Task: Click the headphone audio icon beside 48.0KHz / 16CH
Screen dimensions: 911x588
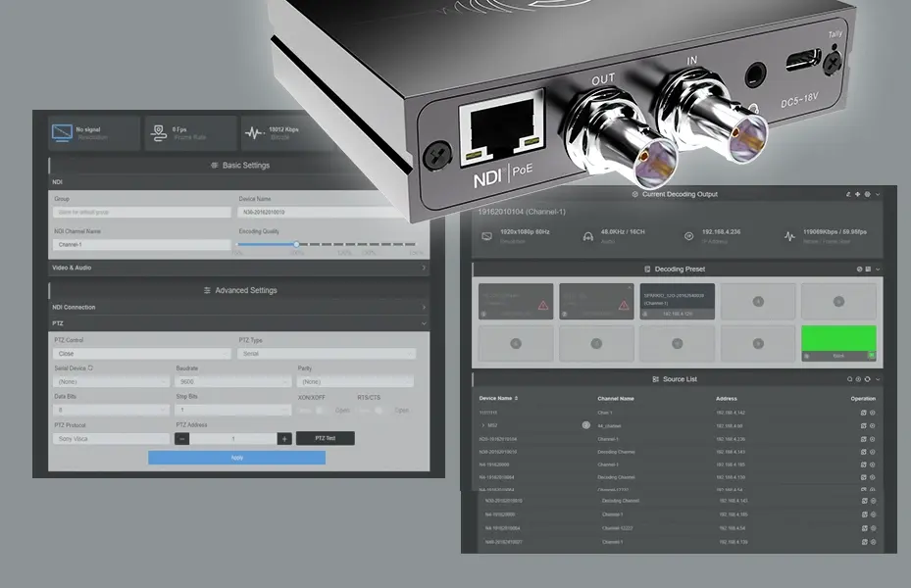Action: pyautogui.click(x=588, y=236)
